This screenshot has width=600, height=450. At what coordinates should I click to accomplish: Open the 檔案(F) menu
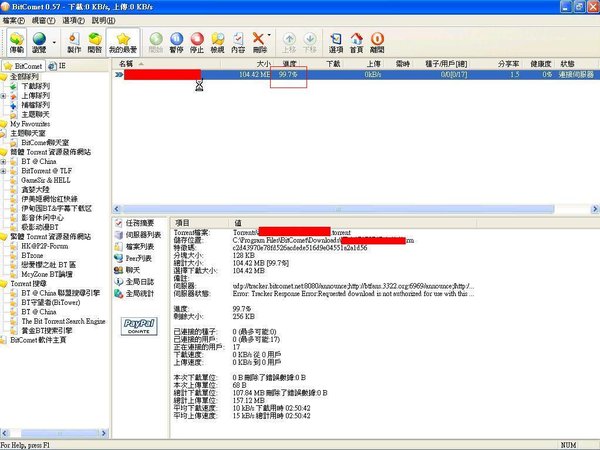13,20
